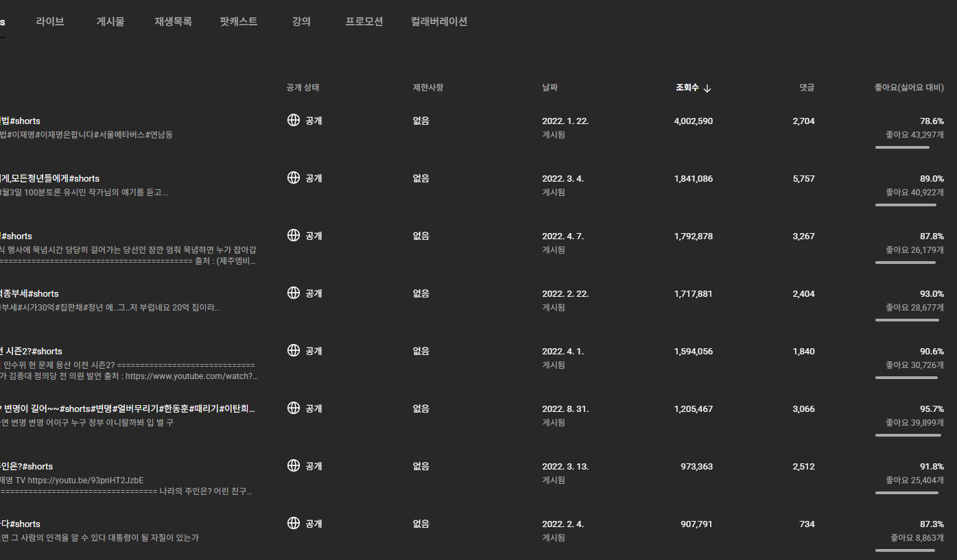The width and height of the screenshot is (957, 560).
Task: Click the globe visibility icon on the 1,841,086 views row
Action: click(x=294, y=178)
